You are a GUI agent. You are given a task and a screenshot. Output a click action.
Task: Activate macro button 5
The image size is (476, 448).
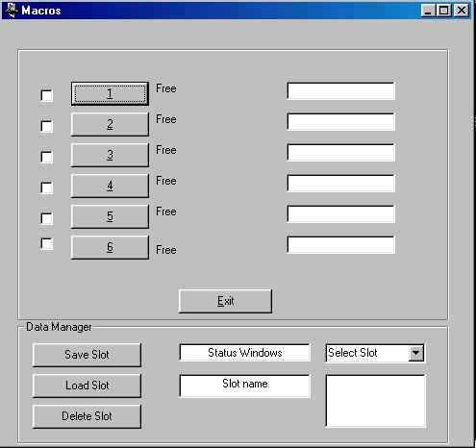click(x=110, y=216)
